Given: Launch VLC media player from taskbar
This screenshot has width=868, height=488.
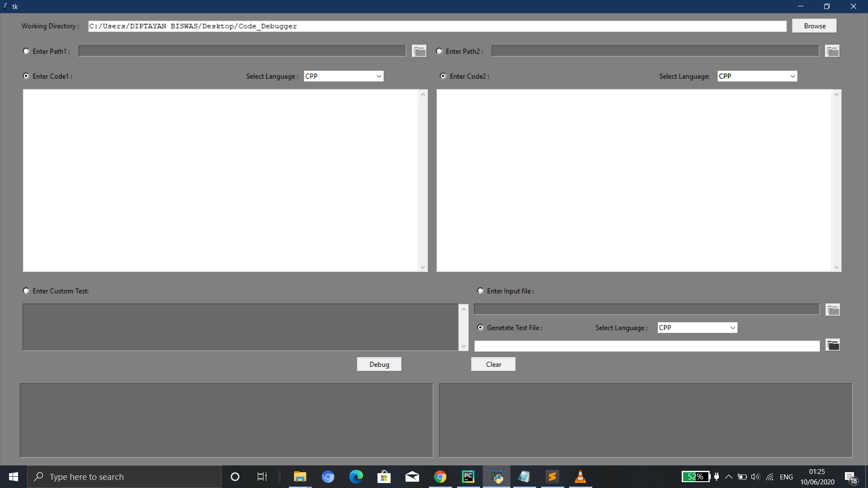Looking at the screenshot, I should [x=580, y=477].
